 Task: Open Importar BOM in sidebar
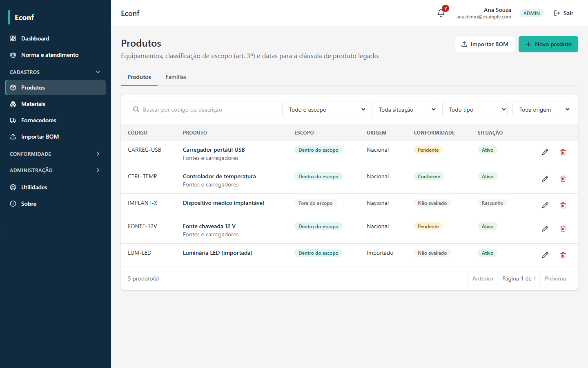[56, 137]
